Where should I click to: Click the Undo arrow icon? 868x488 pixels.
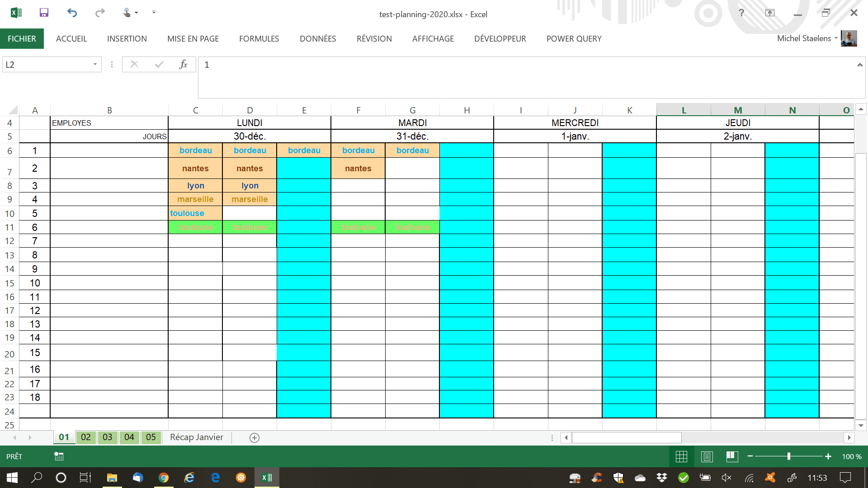tap(72, 13)
